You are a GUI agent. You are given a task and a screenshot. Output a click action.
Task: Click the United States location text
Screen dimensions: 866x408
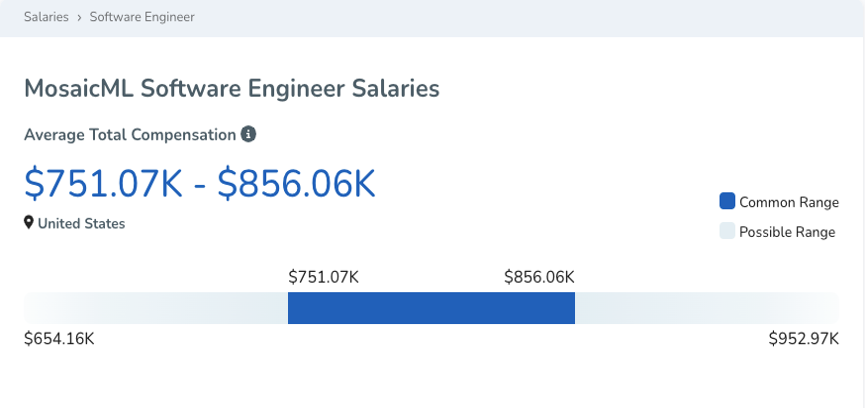pyautogui.click(x=81, y=224)
